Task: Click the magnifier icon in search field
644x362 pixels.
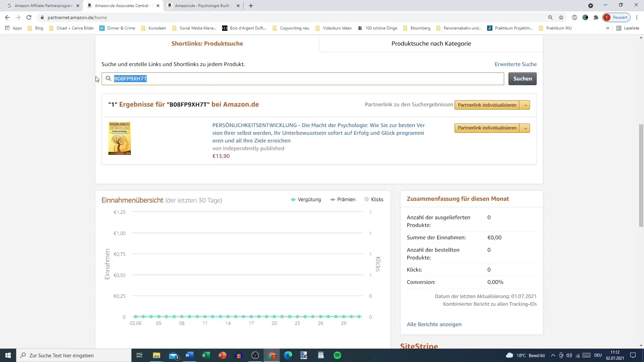Action: 108,78
